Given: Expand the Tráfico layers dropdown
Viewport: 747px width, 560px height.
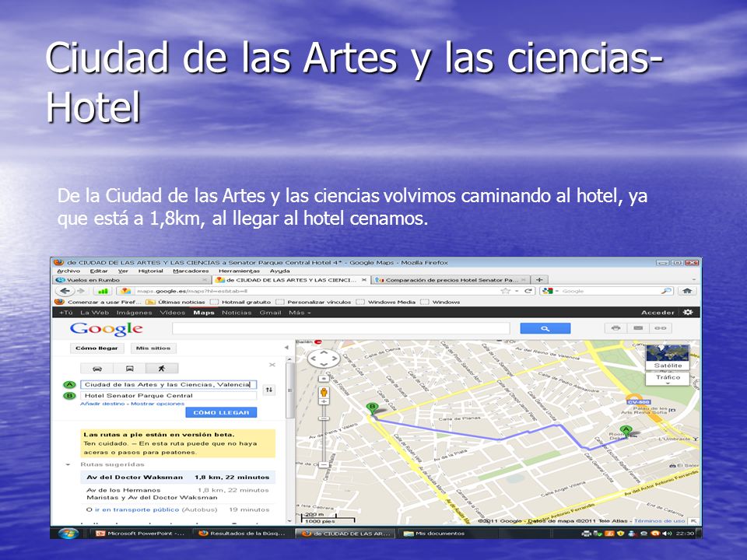Looking at the screenshot, I should [x=668, y=379].
